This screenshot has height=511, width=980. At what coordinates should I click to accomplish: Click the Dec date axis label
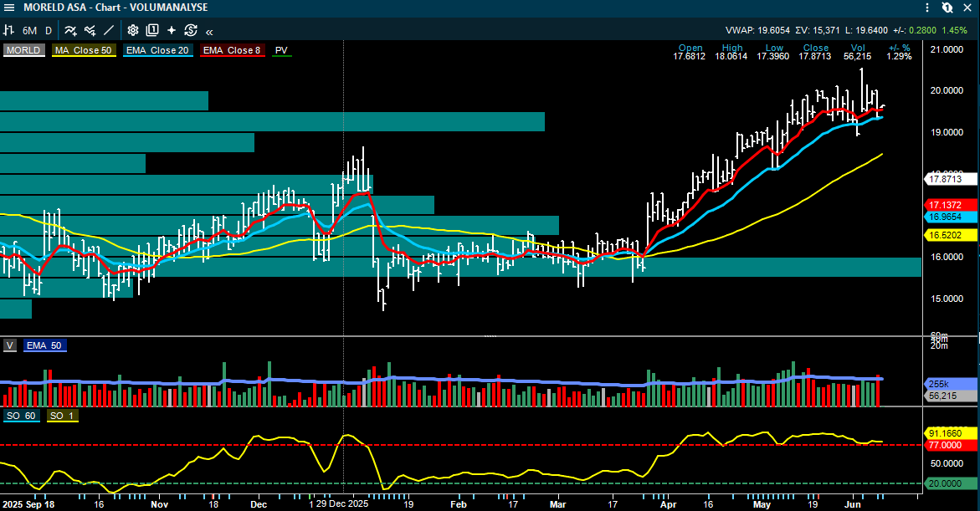pos(258,504)
